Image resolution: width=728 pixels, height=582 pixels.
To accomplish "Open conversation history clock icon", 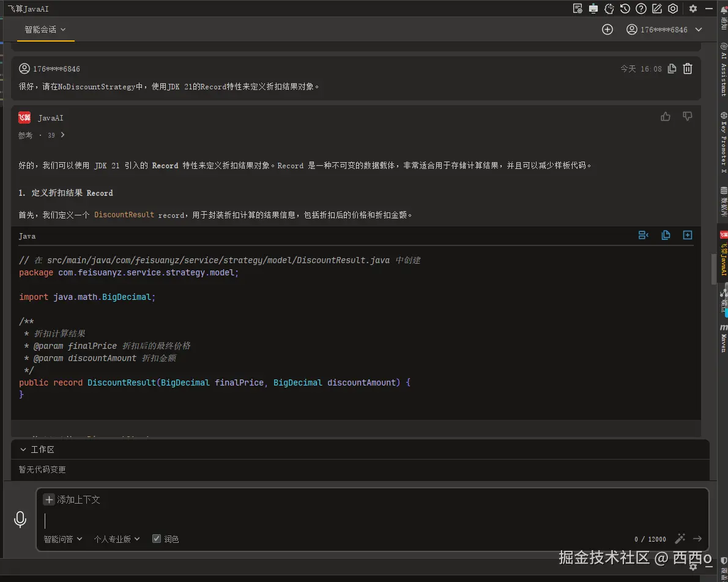I will pos(625,9).
